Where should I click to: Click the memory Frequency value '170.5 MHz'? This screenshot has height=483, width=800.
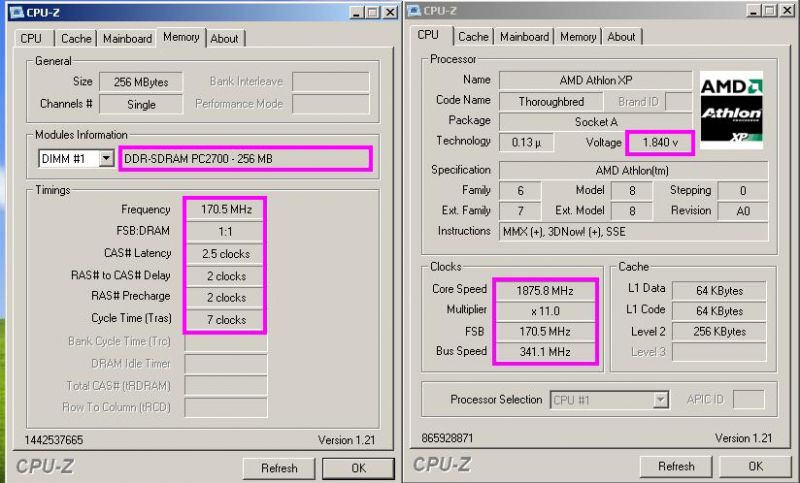226,209
